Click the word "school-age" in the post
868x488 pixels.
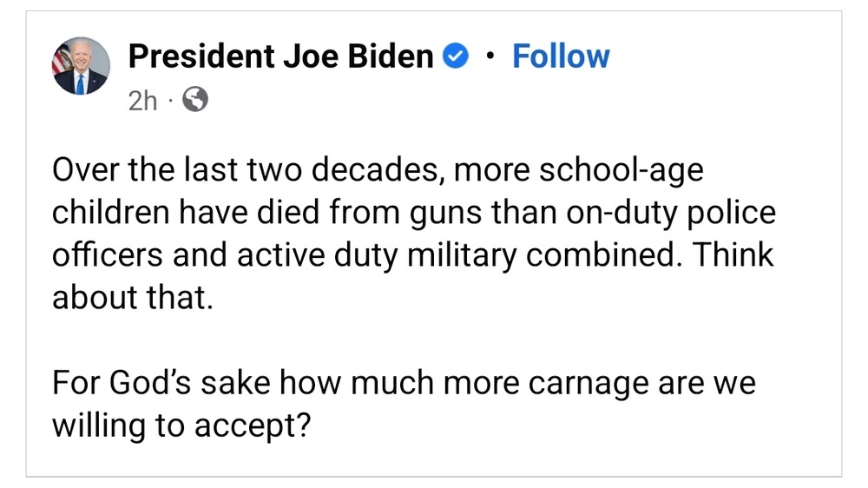coord(621,170)
